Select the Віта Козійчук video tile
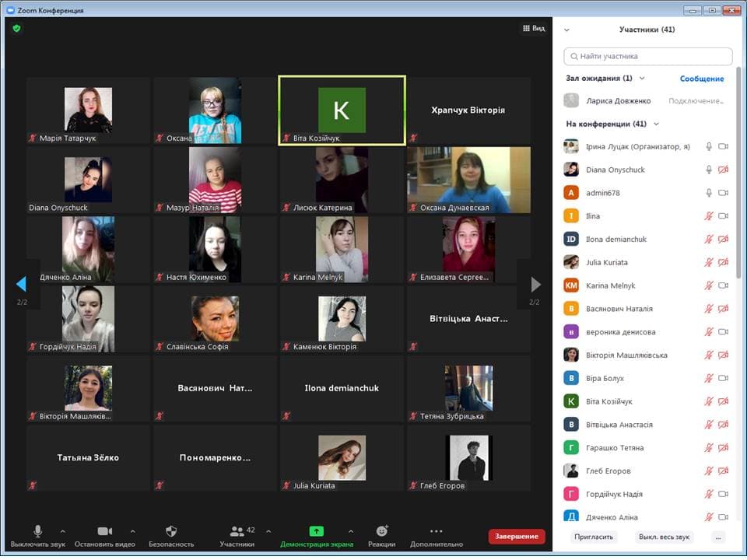 coord(342,110)
